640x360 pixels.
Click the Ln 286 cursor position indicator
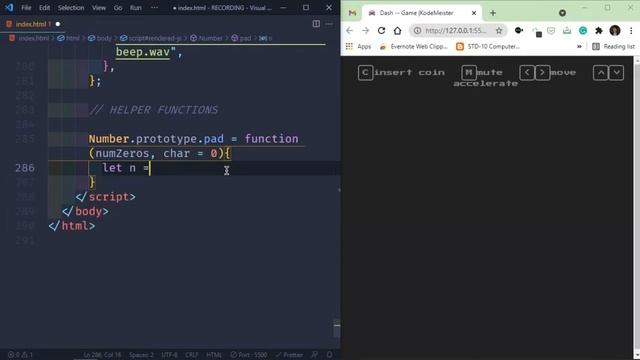coord(102,355)
